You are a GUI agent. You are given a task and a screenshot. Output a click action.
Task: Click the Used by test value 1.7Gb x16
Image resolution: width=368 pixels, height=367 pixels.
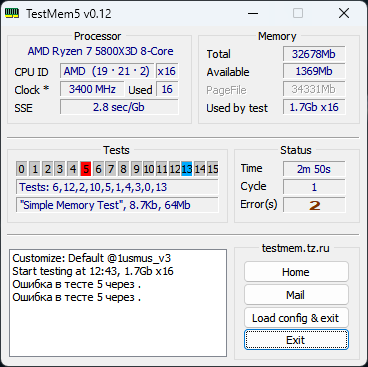314,107
